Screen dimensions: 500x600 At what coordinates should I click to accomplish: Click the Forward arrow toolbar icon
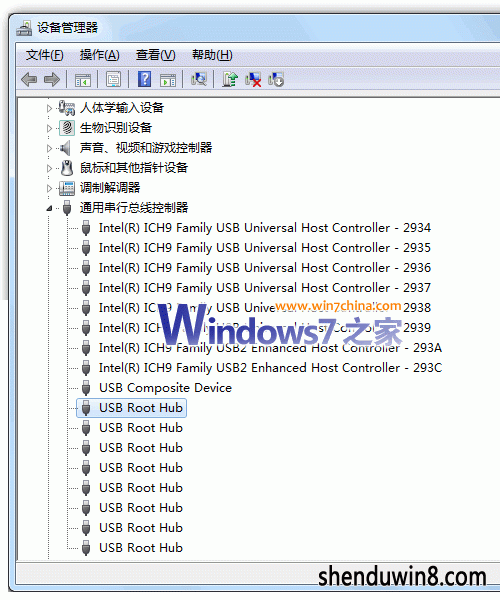point(52,80)
